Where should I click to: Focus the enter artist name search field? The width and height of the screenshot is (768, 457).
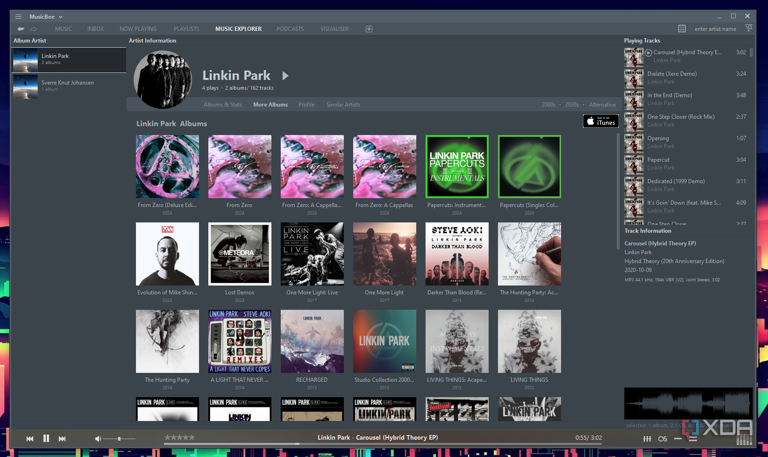(716, 29)
